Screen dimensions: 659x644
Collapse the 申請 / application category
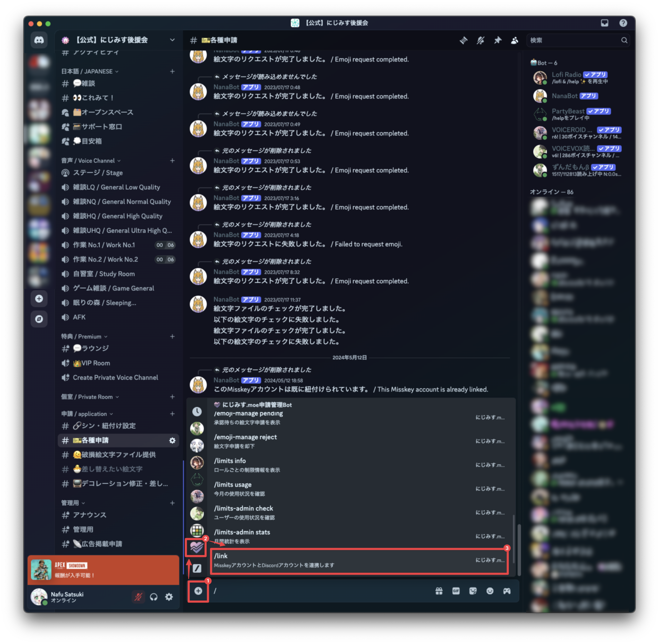[x=87, y=414]
